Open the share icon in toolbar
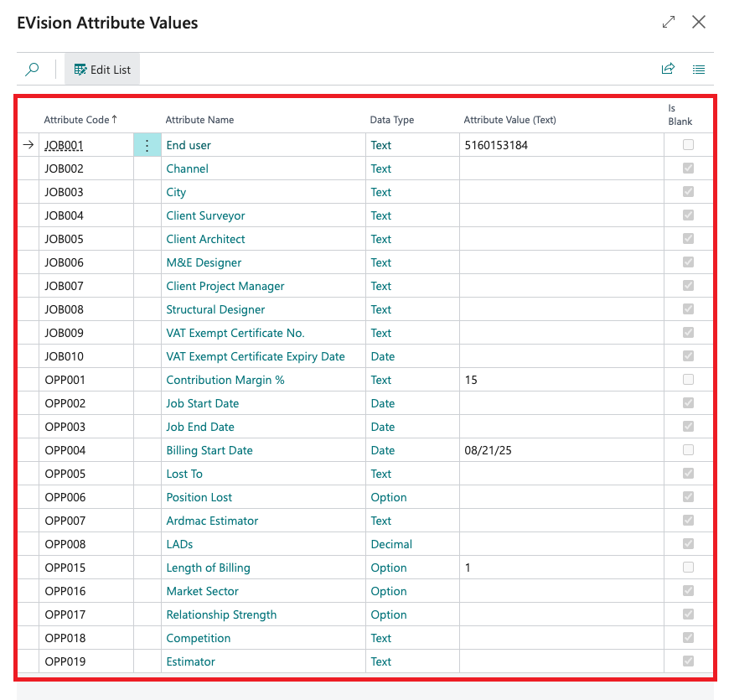Image resolution: width=729 pixels, height=700 pixels. click(x=668, y=70)
